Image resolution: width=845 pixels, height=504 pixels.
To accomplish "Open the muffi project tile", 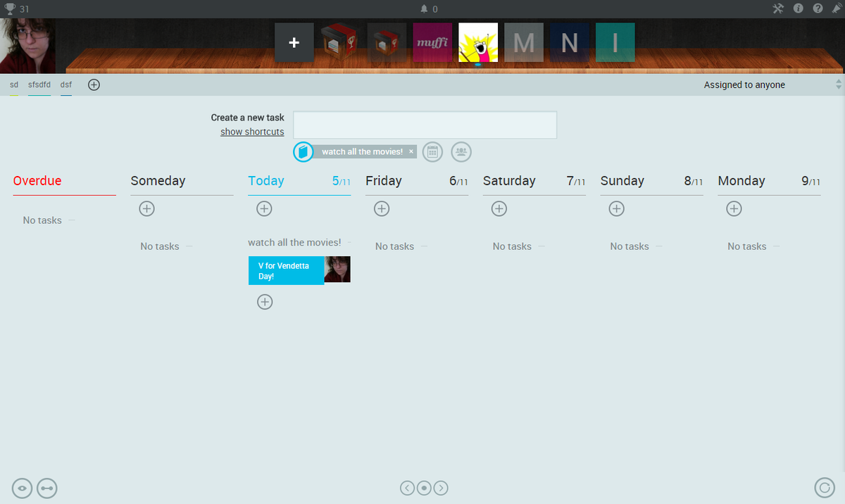I will (432, 42).
